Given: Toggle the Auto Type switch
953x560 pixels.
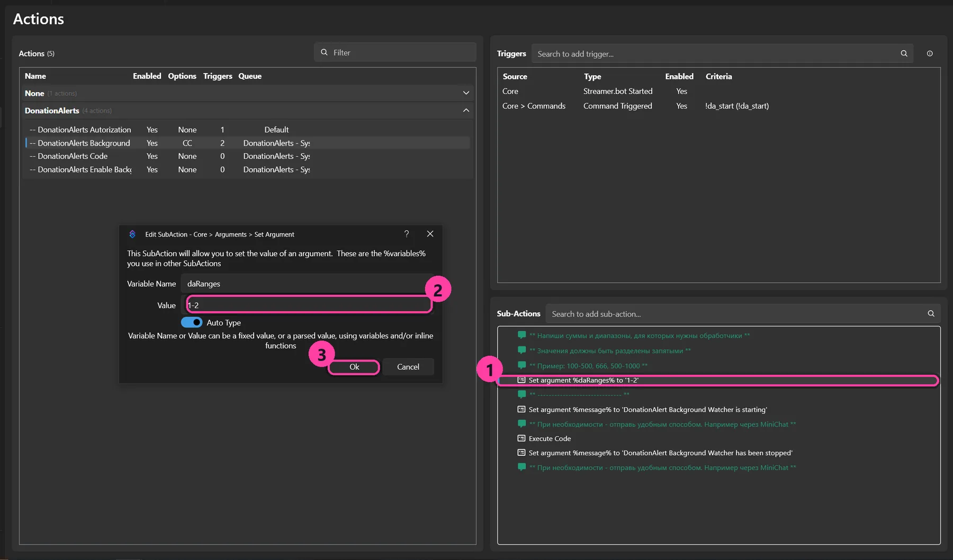Looking at the screenshot, I should coord(192,322).
